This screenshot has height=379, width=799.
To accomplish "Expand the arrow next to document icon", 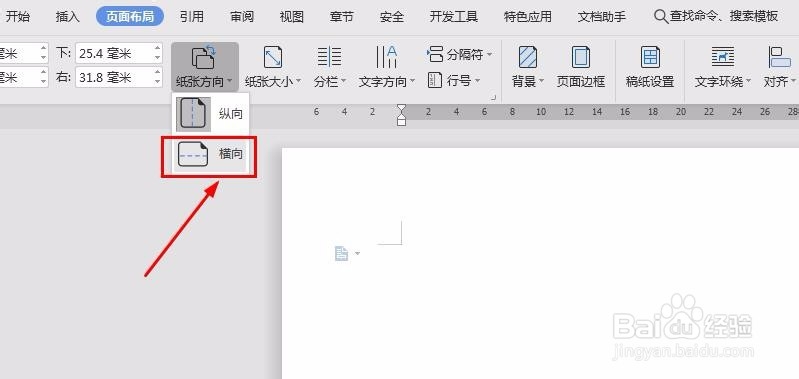I will tap(357, 254).
